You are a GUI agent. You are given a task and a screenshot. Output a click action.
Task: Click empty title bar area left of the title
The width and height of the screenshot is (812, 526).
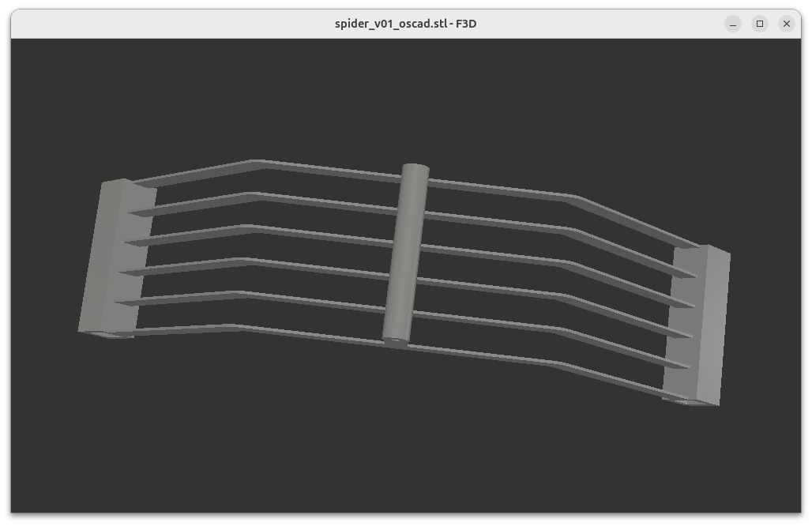click(x=158, y=24)
